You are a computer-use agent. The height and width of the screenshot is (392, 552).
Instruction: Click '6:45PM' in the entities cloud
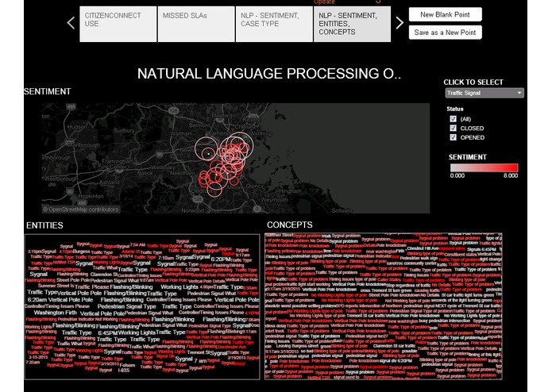point(108,332)
